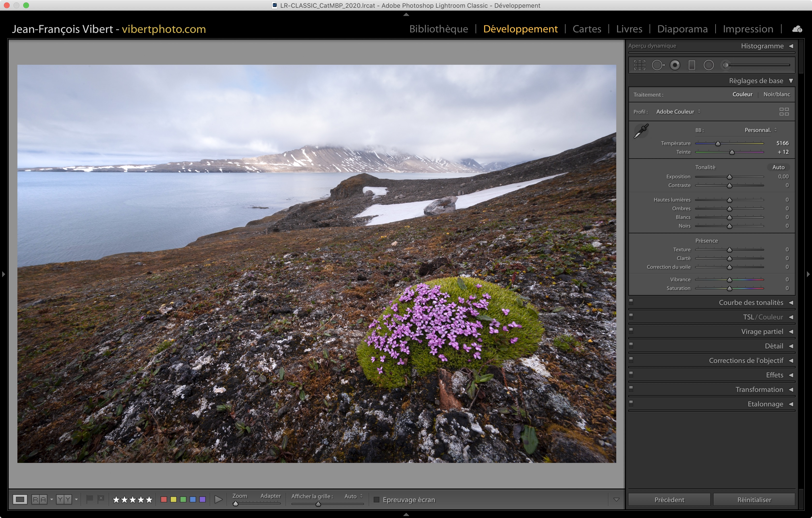Choose the Graduated Filter tool
812x518 pixels.
(692, 65)
